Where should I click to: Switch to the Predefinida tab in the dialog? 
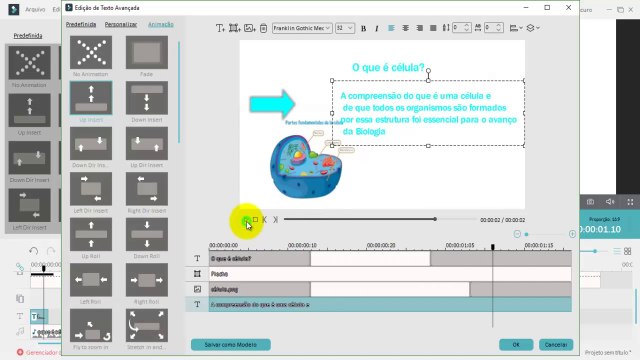pos(81,24)
